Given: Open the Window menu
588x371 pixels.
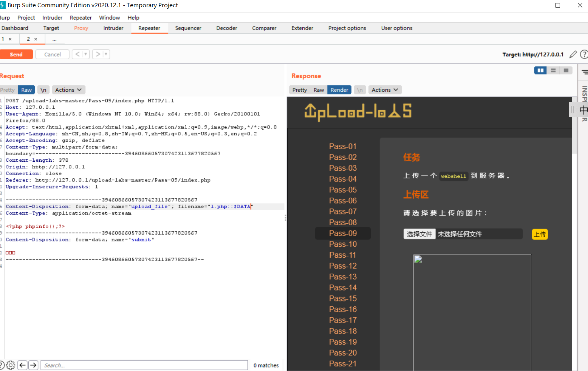Looking at the screenshot, I should [x=109, y=17].
